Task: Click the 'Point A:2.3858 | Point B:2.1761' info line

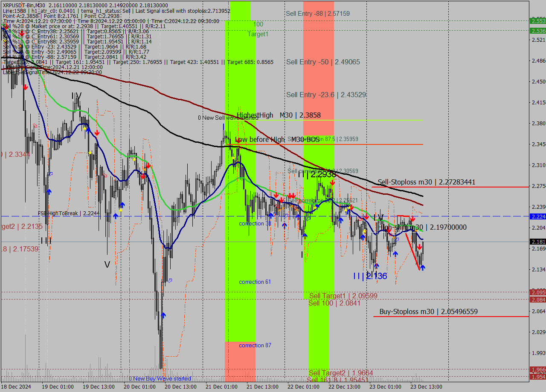Action: (x=62, y=16)
